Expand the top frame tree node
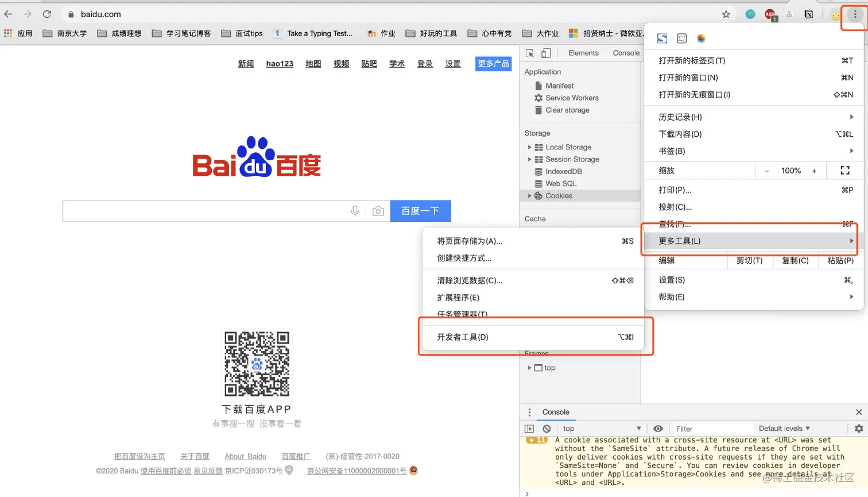The width and height of the screenshot is (868, 497). pos(529,368)
